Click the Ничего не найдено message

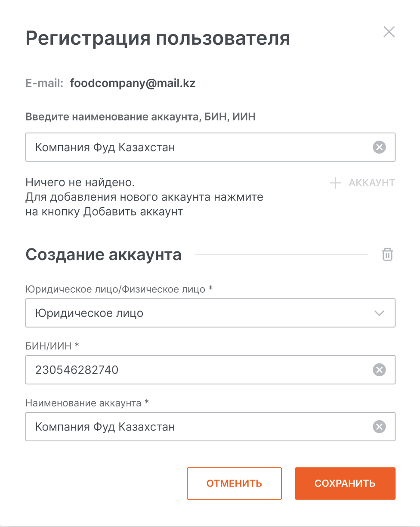[x=80, y=183]
